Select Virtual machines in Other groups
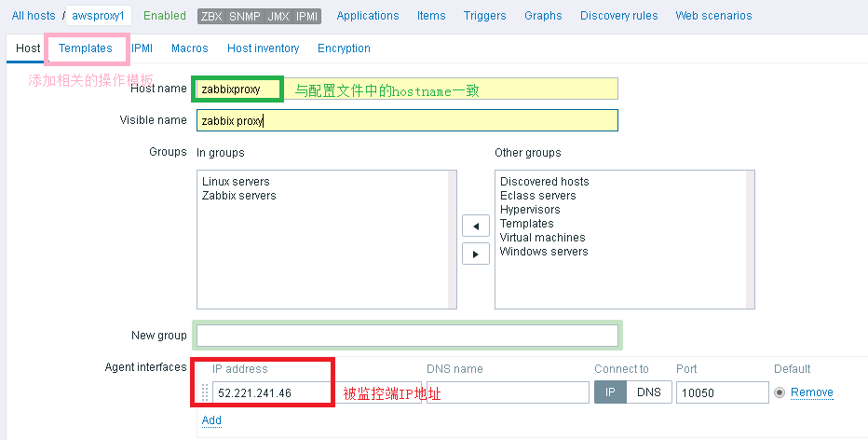Image resolution: width=868 pixels, height=440 pixels. click(x=542, y=237)
